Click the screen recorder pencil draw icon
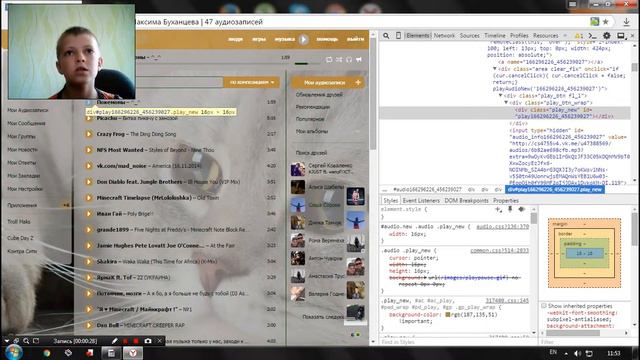Screen dimensions: 640x360 click(115, 341)
